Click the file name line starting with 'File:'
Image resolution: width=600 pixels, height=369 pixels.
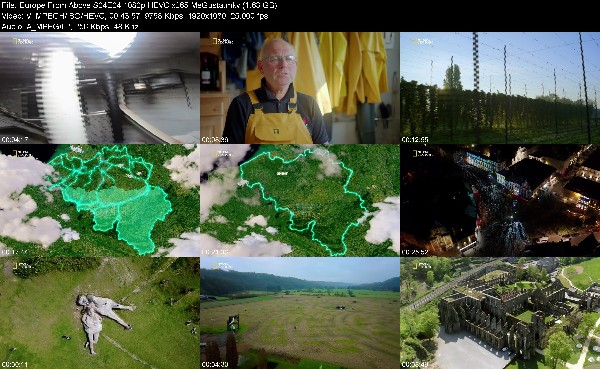tap(139, 5)
